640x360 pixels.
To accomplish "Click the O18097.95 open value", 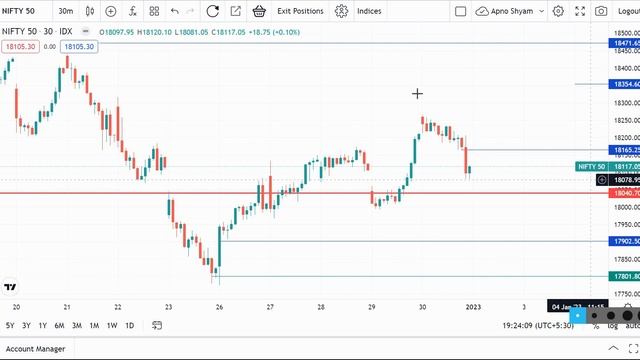I will tap(117, 32).
